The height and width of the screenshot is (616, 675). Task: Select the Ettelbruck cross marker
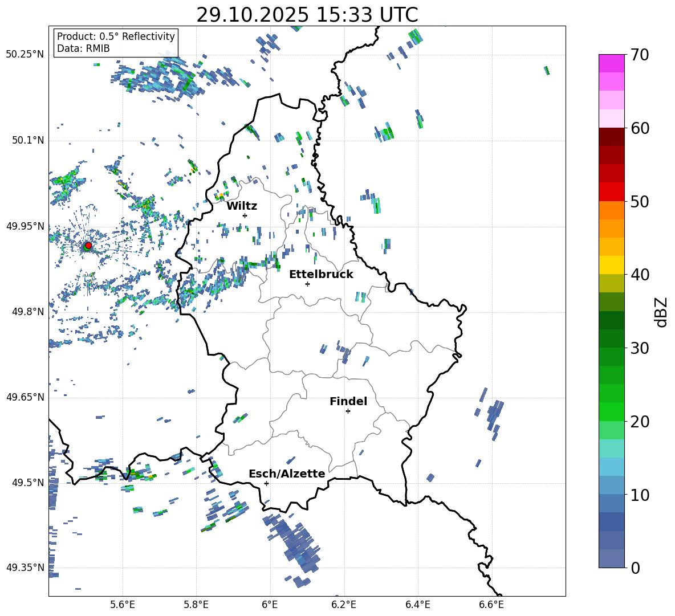click(x=307, y=284)
